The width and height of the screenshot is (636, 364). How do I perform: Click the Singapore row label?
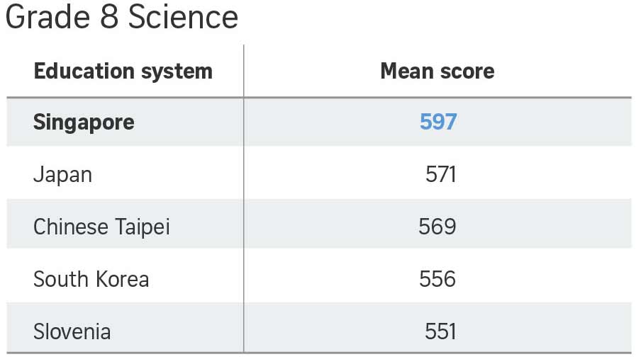[x=84, y=122]
